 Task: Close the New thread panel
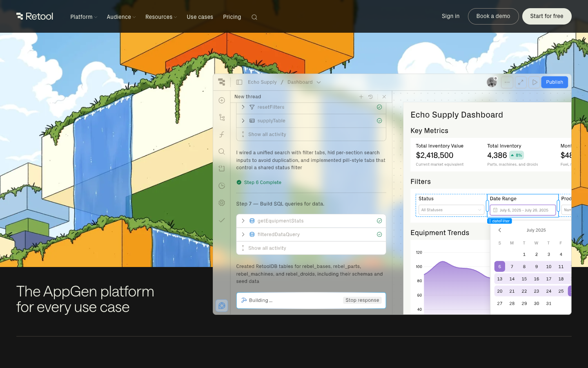(x=384, y=97)
